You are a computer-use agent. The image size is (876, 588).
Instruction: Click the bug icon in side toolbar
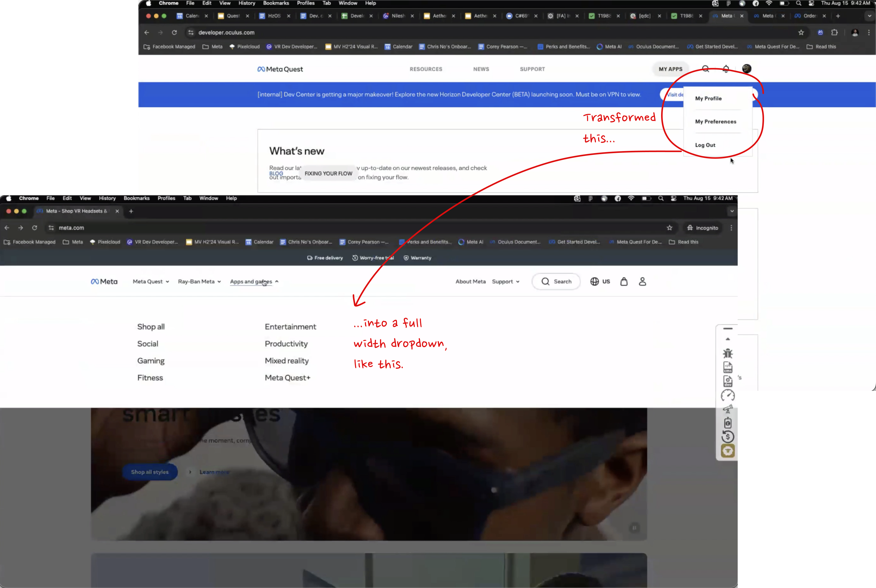(727, 353)
